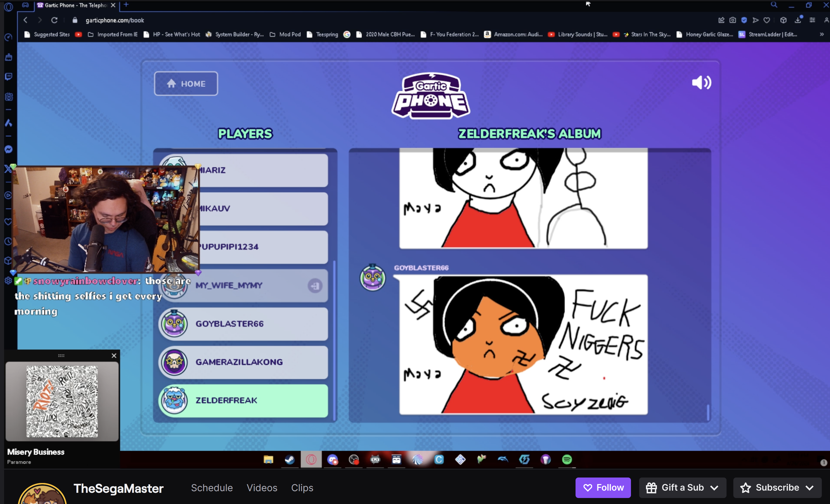Screen dimensions: 830x504
Task: Reload the garticphone.com page
Action: point(54,20)
